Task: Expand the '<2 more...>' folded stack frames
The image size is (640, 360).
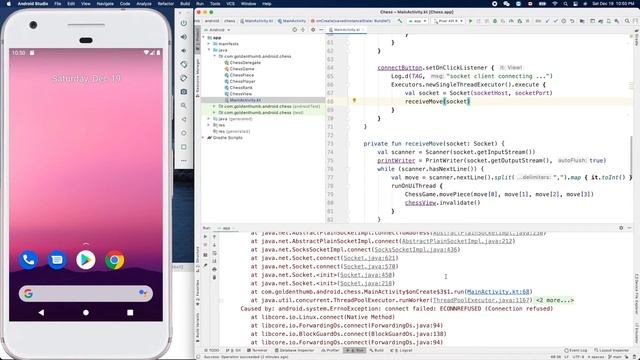Action: coord(555,300)
